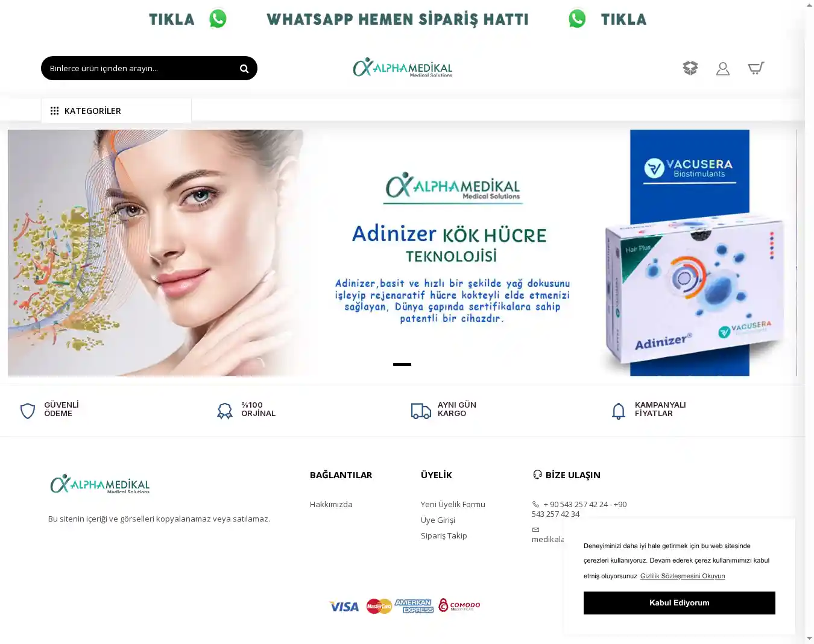Click the same-day cargo truck icon
Image resolution: width=814 pixels, height=644 pixels.
pos(421,411)
